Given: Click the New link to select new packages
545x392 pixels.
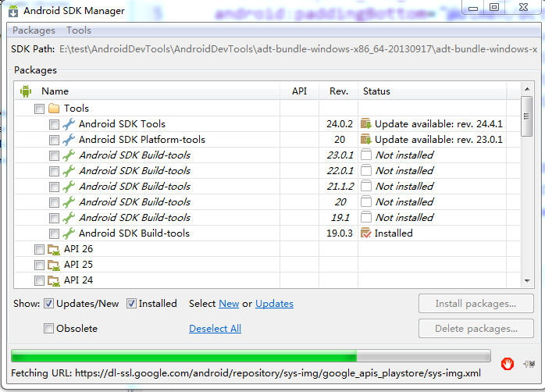Looking at the screenshot, I should [x=229, y=304].
